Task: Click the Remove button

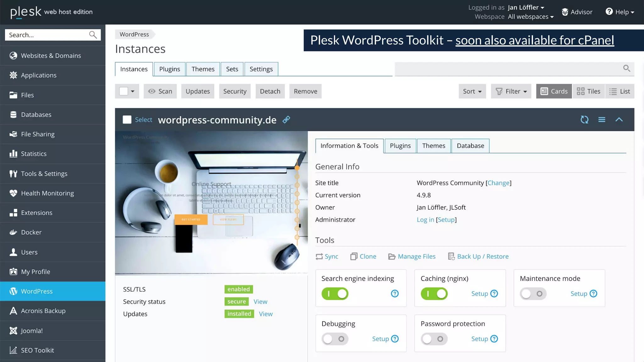Action: tap(305, 91)
